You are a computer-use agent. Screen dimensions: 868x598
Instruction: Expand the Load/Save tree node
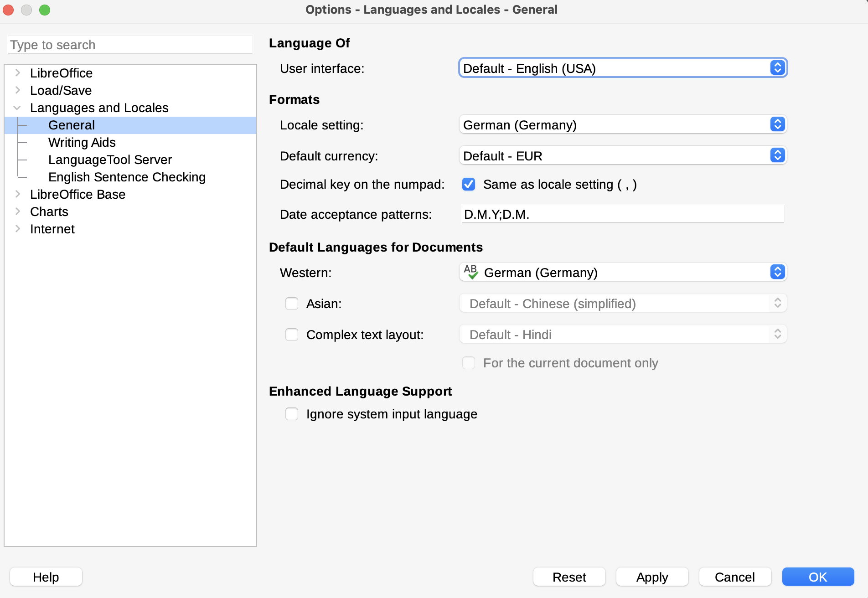click(18, 90)
